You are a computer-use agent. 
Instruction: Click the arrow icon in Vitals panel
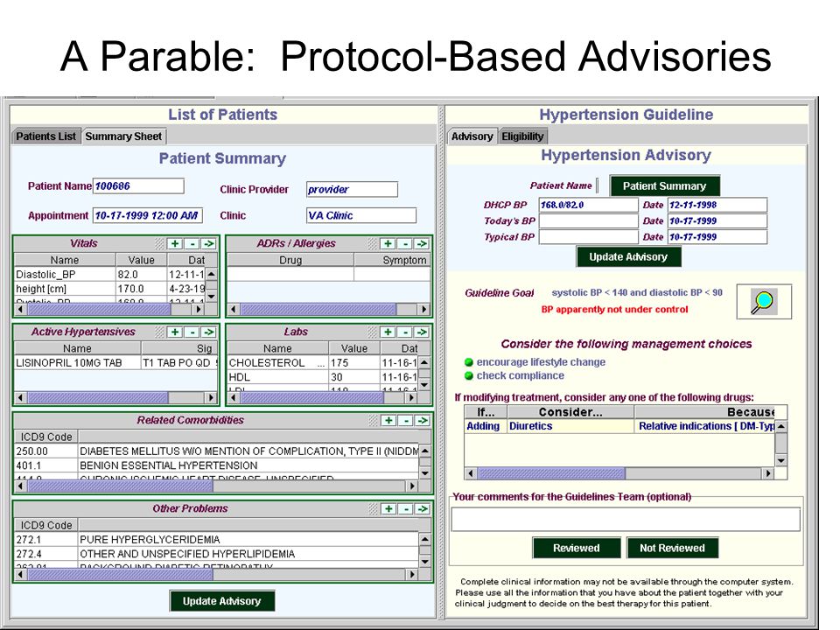(x=208, y=244)
